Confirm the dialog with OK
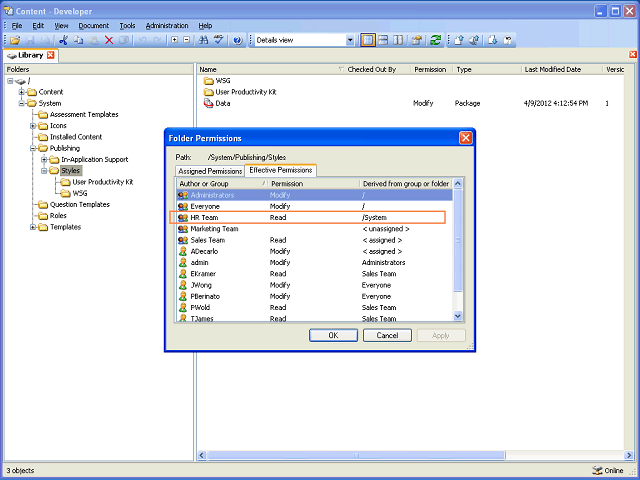 click(x=333, y=335)
